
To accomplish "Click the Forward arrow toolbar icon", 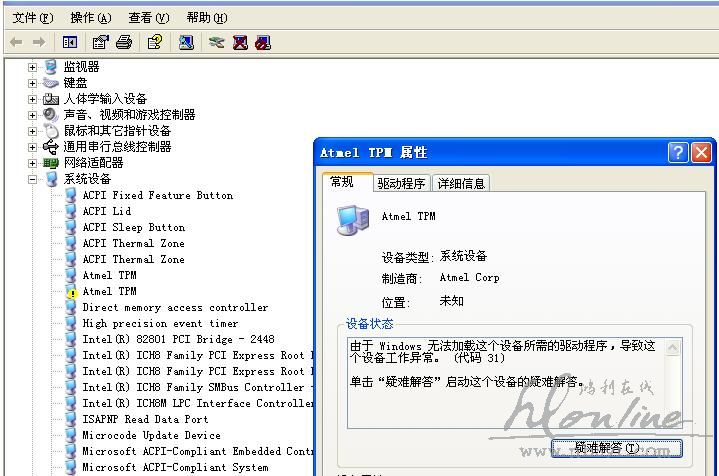I will [39, 43].
